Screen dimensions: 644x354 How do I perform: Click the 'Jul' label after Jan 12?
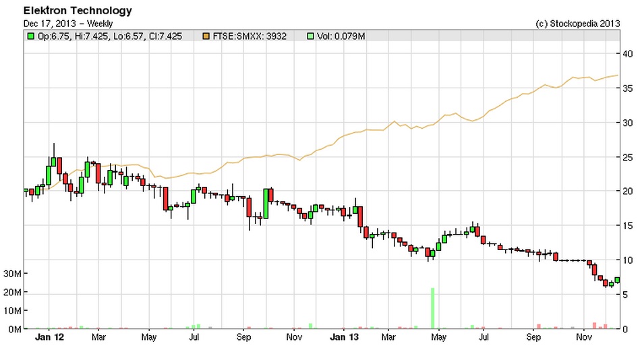(x=194, y=337)
